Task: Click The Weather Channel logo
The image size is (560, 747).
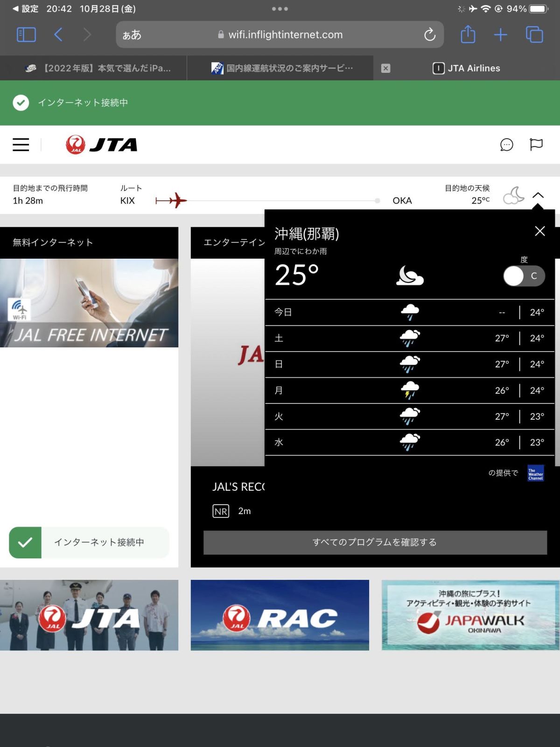Action: click(536, 473)
